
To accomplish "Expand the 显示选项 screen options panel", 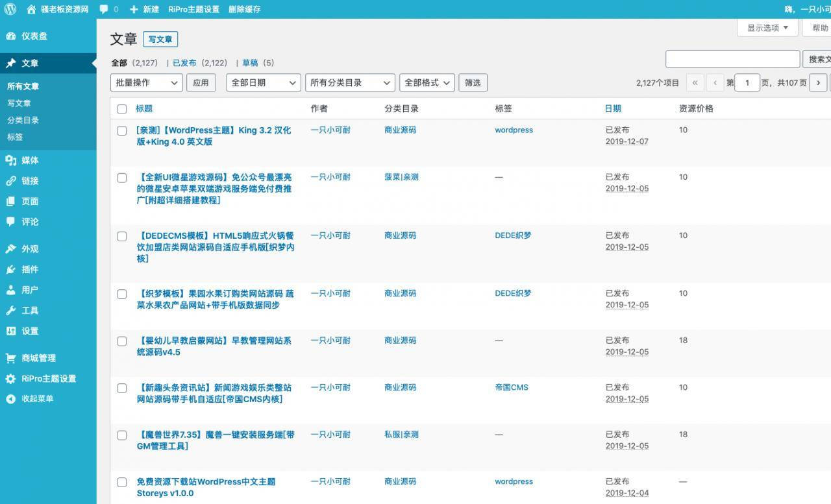I will coord(767,28).
